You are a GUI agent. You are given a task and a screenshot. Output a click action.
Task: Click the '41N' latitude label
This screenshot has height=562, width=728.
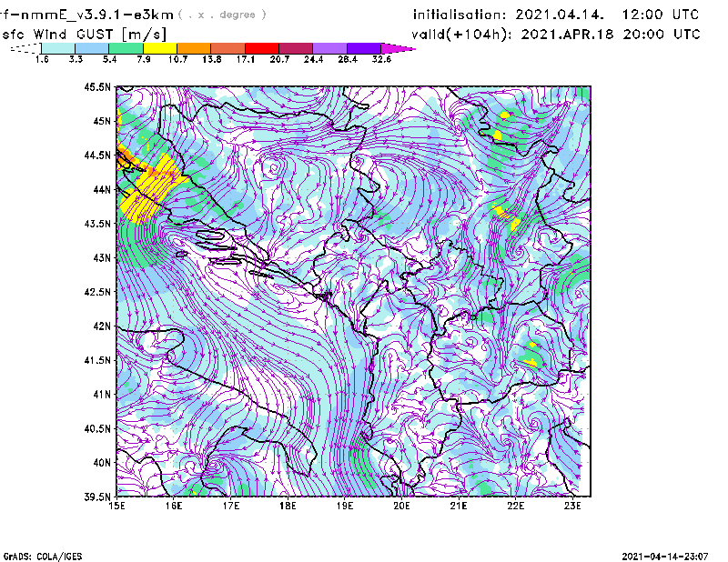click(x=103, y=394)
